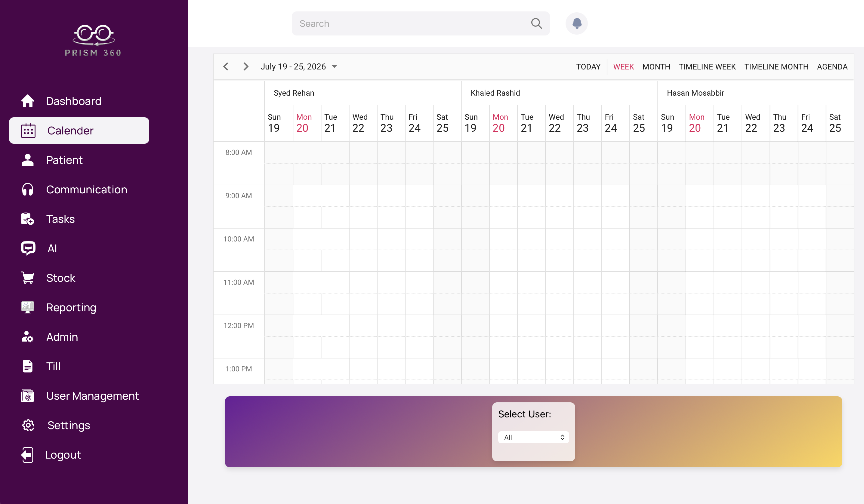Open Admin page label
Viewport: 864px width, 504px height.
[62, 337]
